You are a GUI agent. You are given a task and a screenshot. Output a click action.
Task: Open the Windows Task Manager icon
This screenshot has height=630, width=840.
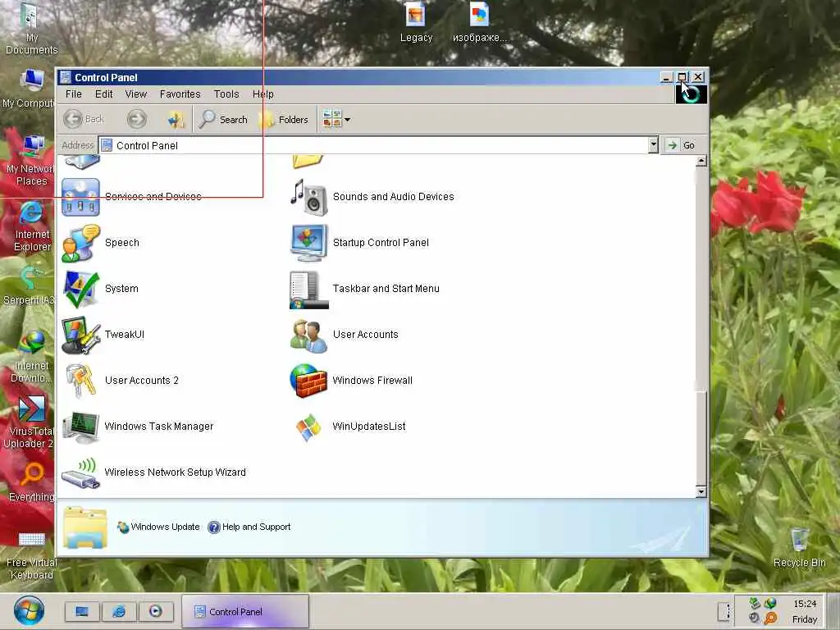(80, 427)
